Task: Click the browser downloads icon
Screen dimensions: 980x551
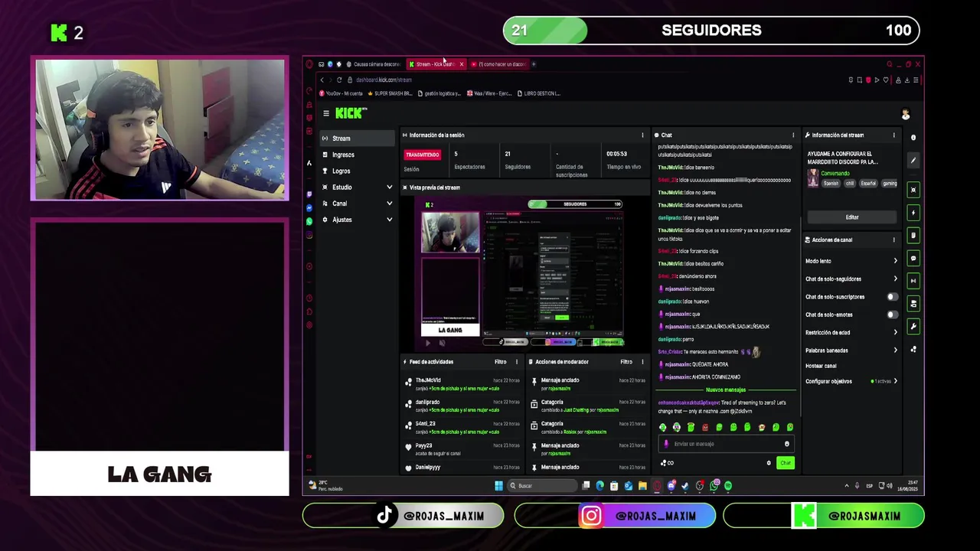Action: click(907, 80)
